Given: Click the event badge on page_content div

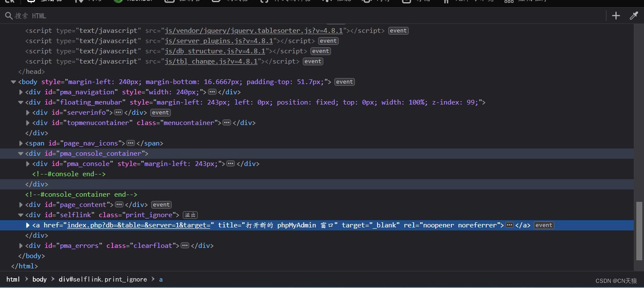Looking at the screenshot, I should click(161, 205).
